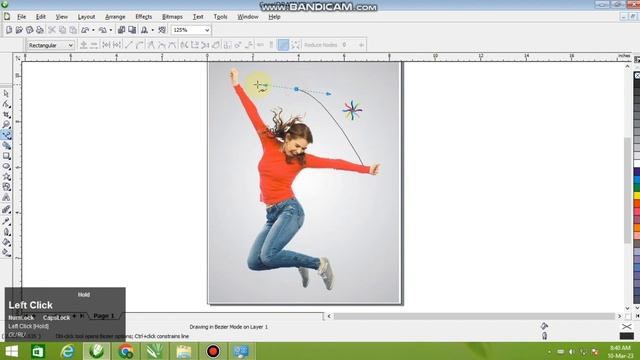Select the Crop tool in toolbox
Image resolution: width=640 pixels, height=360 pixels.
(x=6, y=114)
